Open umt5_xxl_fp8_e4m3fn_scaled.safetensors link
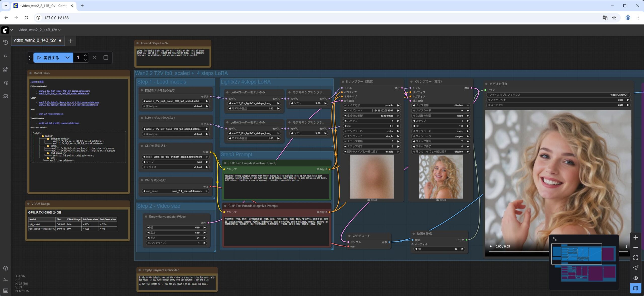644x296 pixels. [x=59, y=123]
